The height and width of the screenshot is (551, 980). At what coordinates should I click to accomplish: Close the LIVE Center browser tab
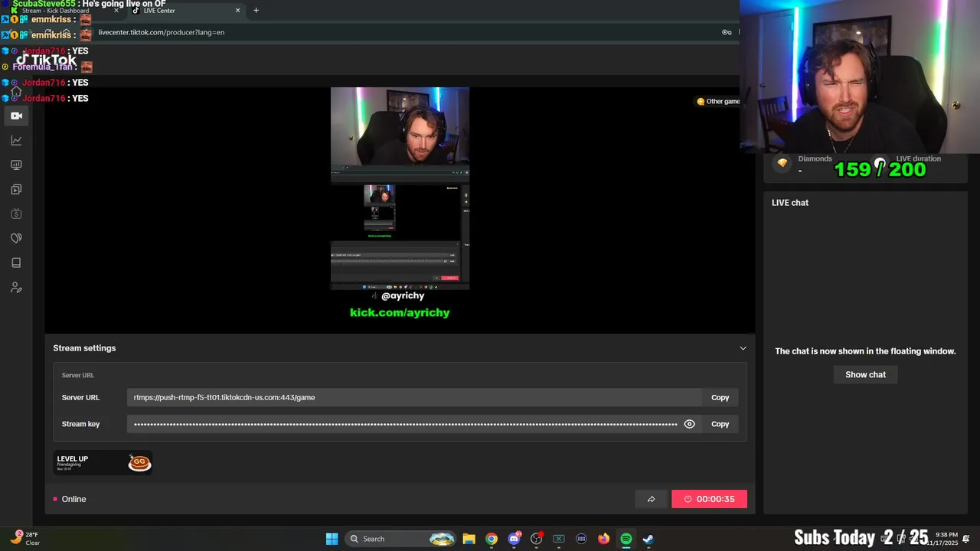[237, 11]
